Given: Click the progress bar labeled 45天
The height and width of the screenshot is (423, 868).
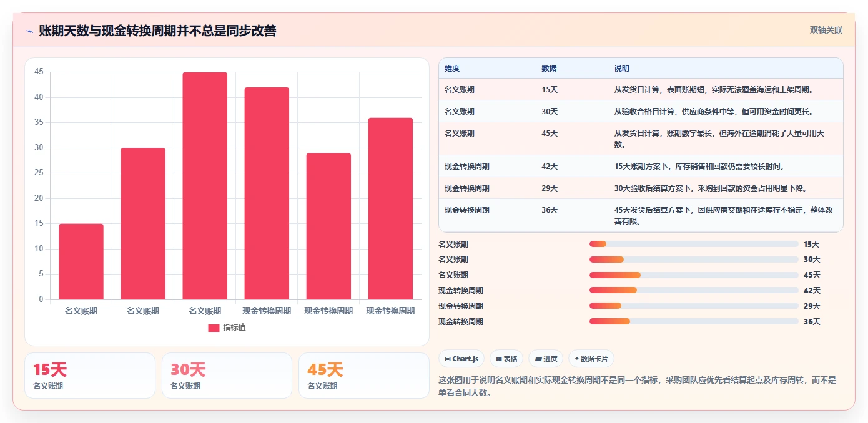Looking at the screenshot, I should [x=694, y=275].
